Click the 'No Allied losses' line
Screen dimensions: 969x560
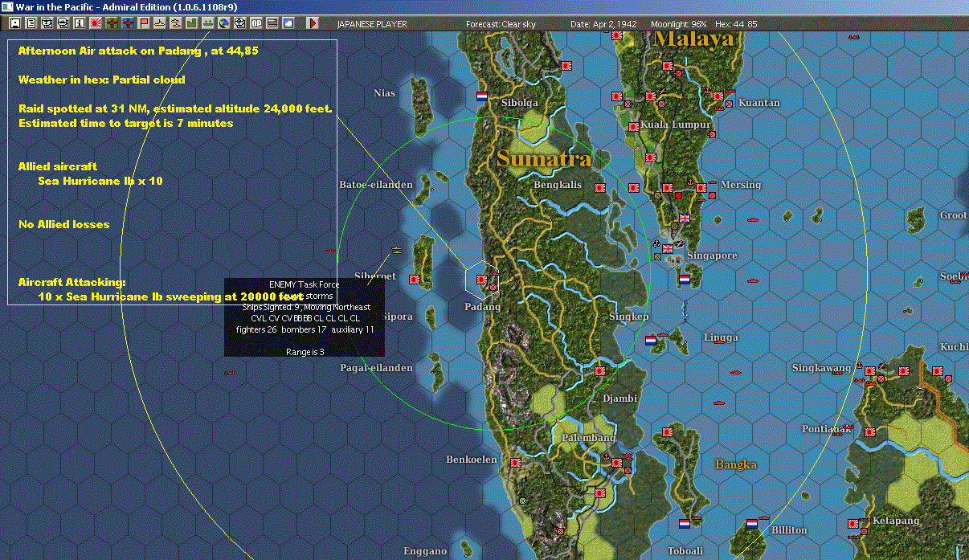click(63, 224)
